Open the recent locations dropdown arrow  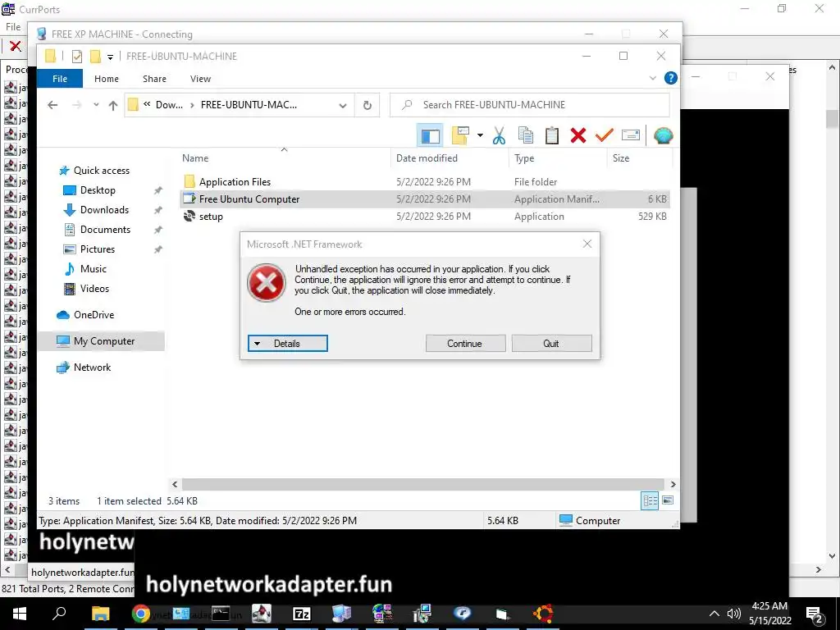[x=96, y=105]
